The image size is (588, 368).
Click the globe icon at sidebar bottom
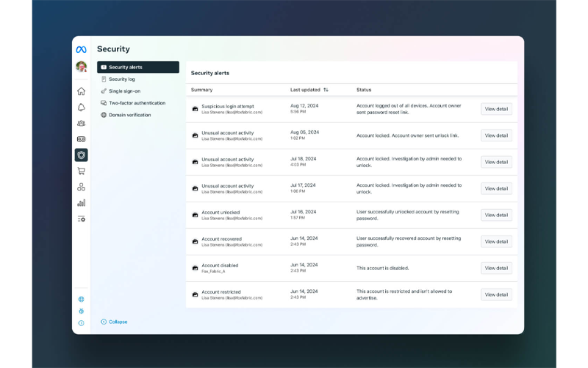(x=81, y=299)
